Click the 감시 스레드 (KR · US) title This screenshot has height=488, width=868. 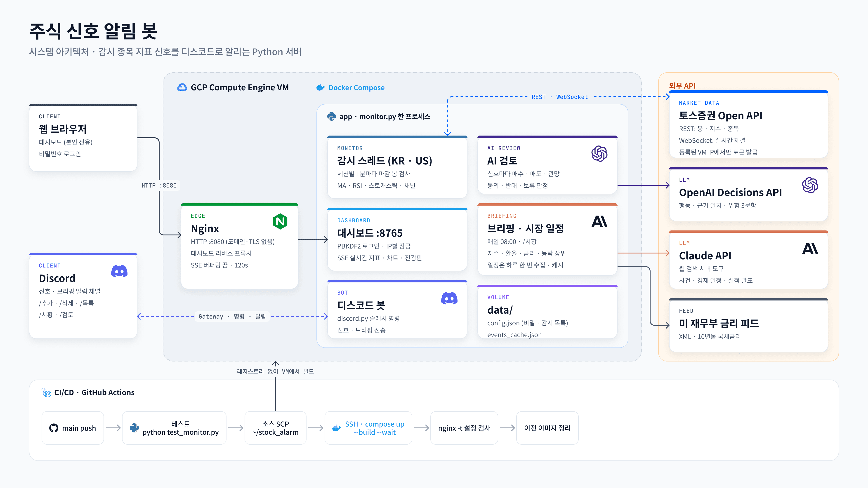click(384, 161)
